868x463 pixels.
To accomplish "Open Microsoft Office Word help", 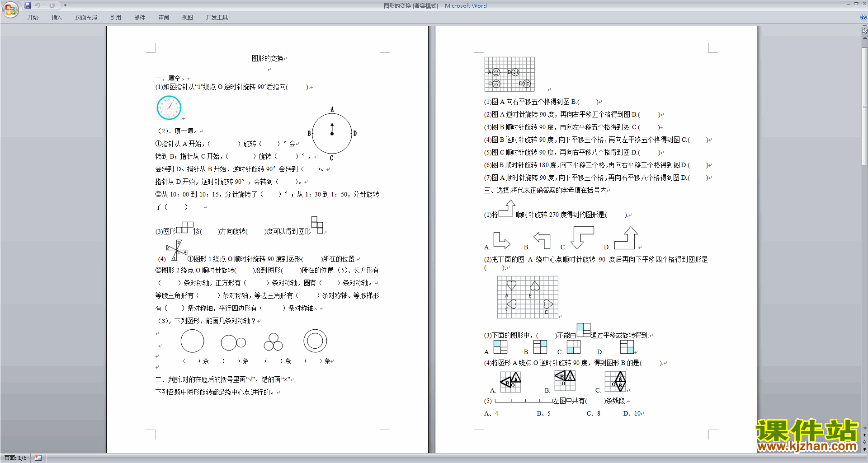I will click(863, 18).
